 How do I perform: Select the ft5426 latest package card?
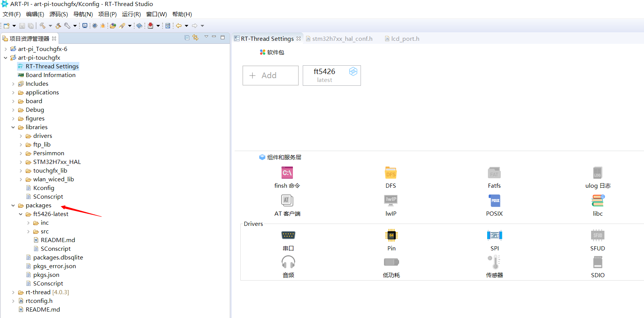coord(332,76)
